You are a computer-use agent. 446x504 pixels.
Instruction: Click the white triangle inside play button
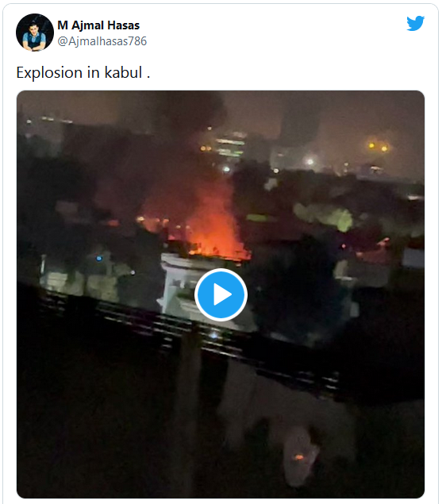click(x=222, y=294)
